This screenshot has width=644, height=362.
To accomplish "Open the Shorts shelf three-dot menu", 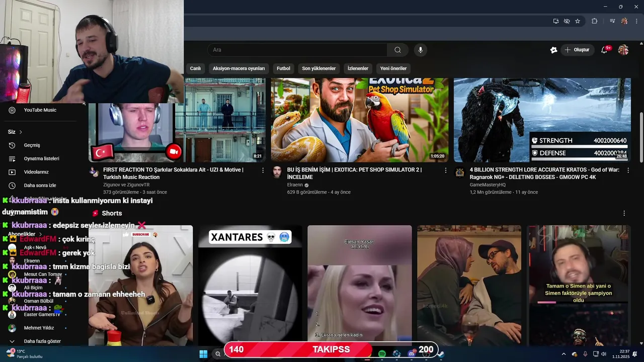I will click(x=624, y=213).
